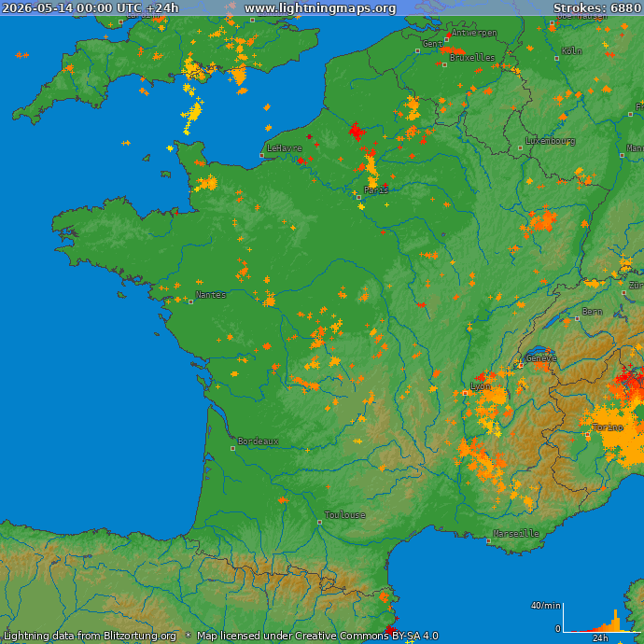
Task: Click the Marseille city marker square
Action: click(488, 541)
